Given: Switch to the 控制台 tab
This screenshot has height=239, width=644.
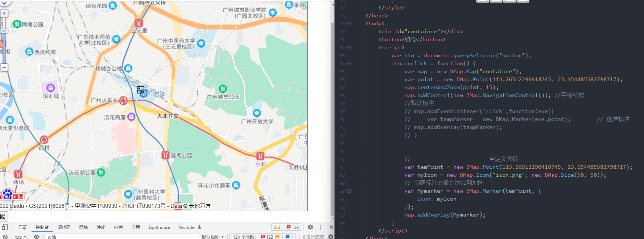Looking at the screenshot, I should pos(42,227).
